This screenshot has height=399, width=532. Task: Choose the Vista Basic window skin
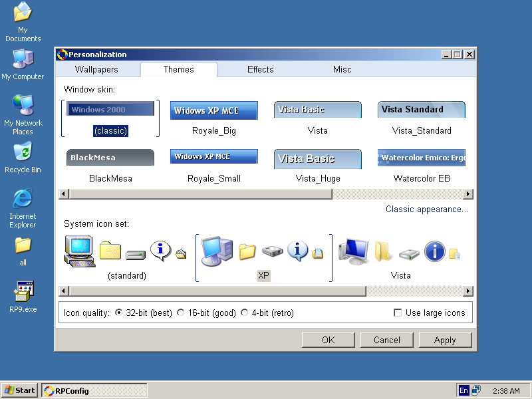tap(318, 118)
